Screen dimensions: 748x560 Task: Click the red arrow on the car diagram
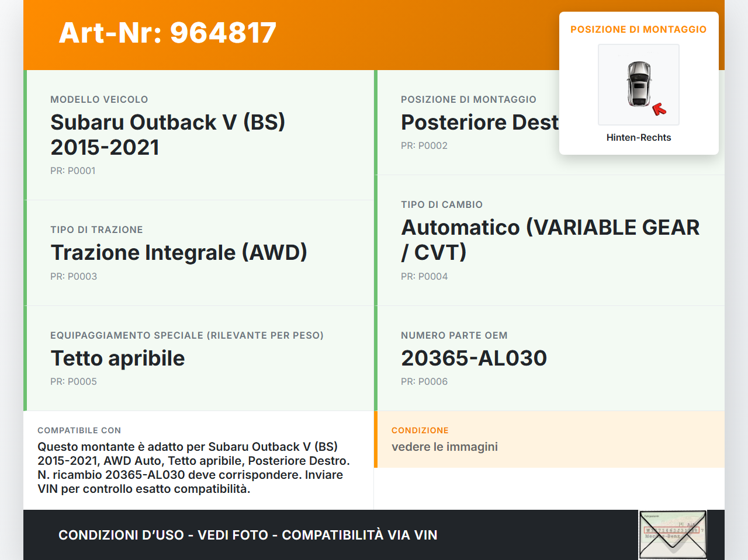[x=659, y=109]
